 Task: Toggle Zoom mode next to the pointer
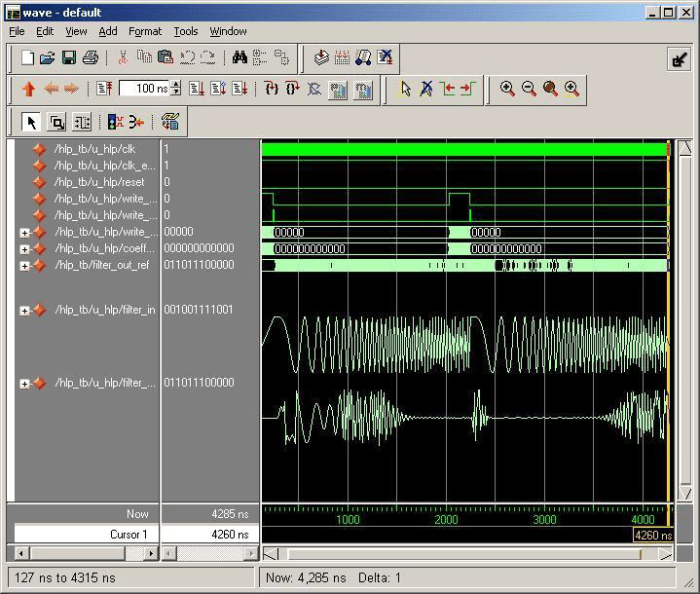[56, 122]
